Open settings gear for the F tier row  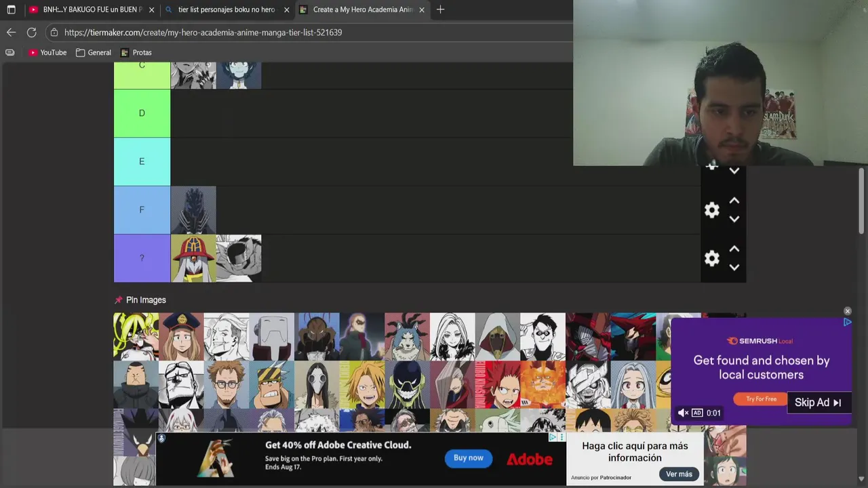pos(711,210)
